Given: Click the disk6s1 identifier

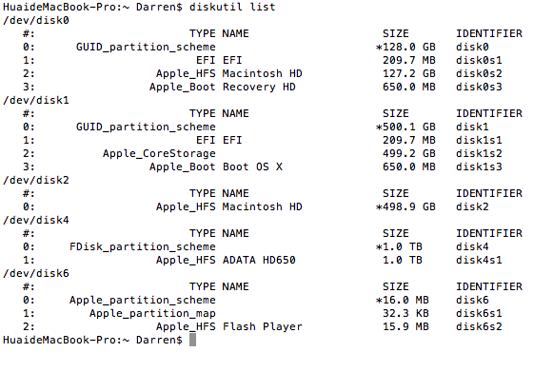Looking at the screenshot, I should (479, 313).
